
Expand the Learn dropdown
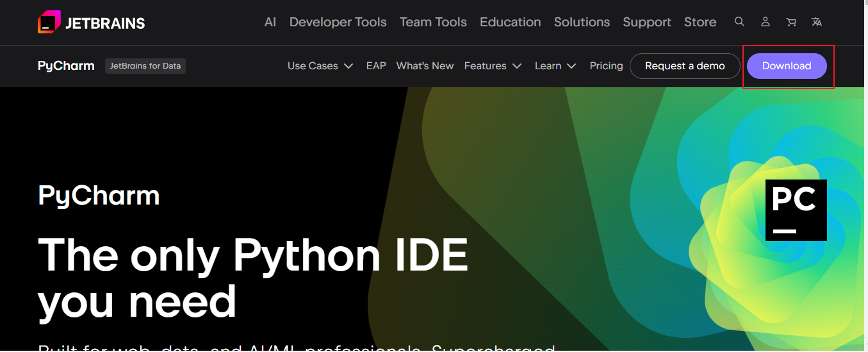pos(555,66)
